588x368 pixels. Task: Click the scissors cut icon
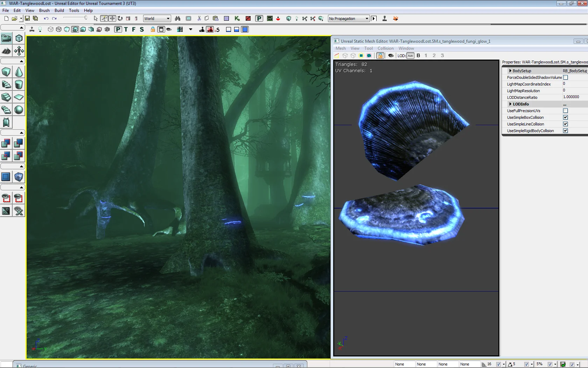point(199,19)
